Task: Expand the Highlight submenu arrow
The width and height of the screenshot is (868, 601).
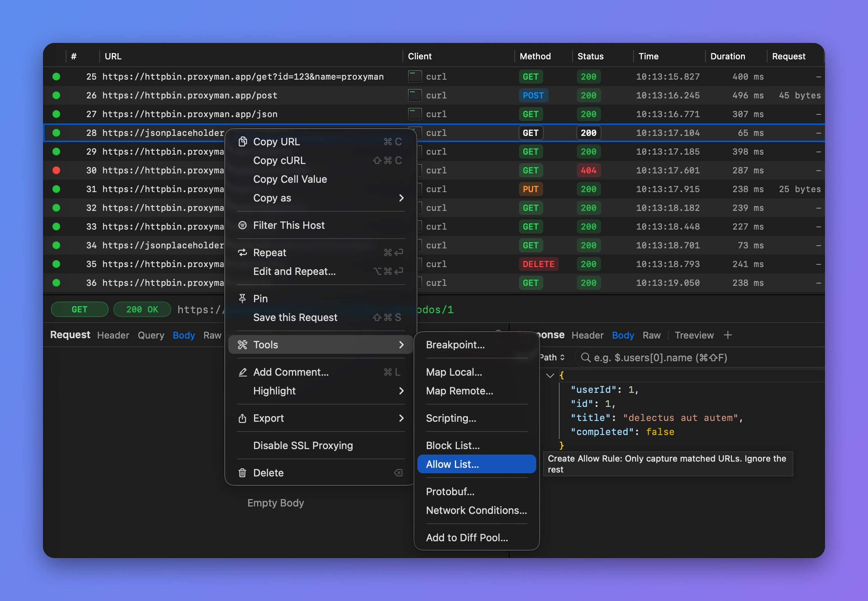Action: 401,391
